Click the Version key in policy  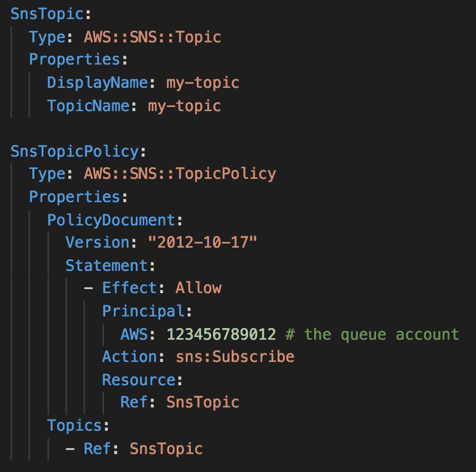tap(97, 242)
